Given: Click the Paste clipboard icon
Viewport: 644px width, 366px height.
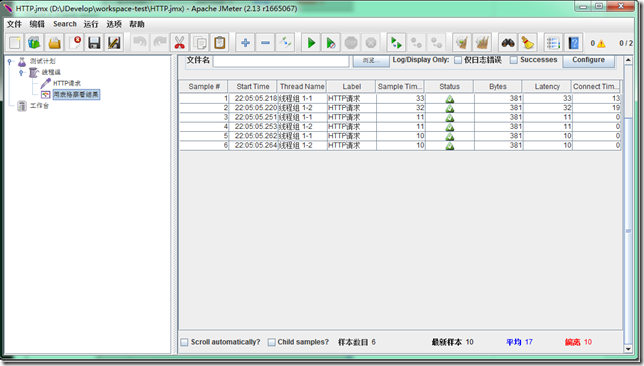Looking at the screenshot, I should click(x=220, y=43).
